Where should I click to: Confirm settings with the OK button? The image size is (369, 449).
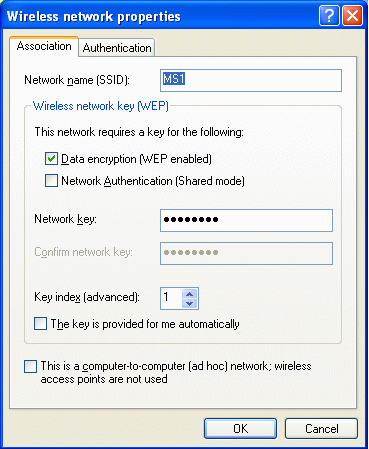(x=240, y=429)
